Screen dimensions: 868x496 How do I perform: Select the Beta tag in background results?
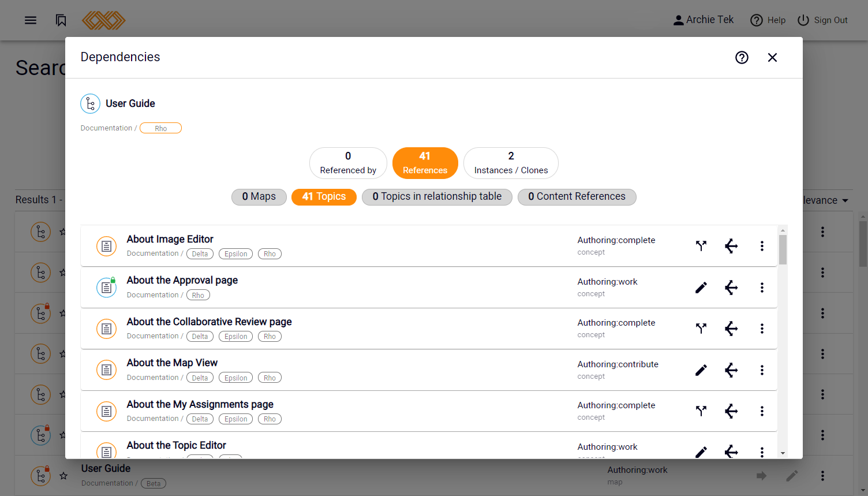click(x=153, y=484)
